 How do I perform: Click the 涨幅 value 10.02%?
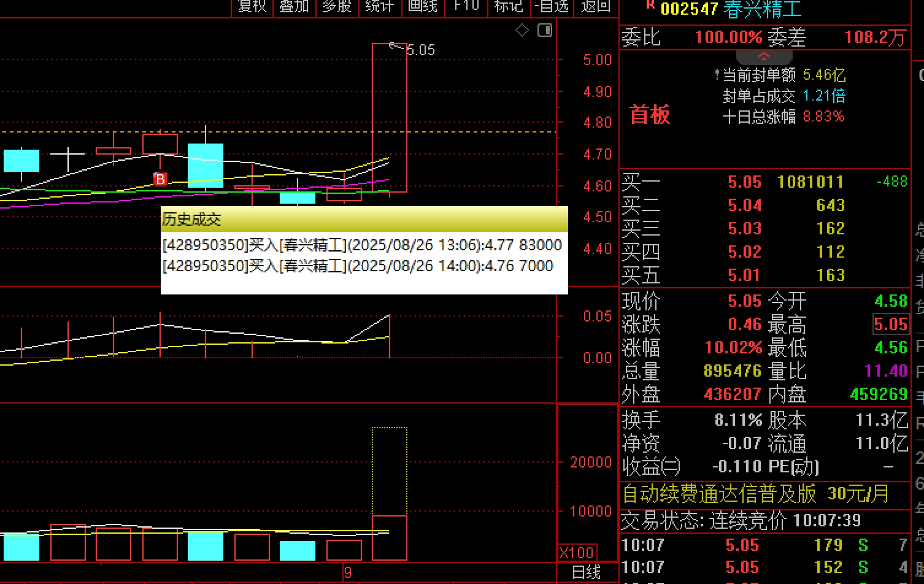coord(733,348)
